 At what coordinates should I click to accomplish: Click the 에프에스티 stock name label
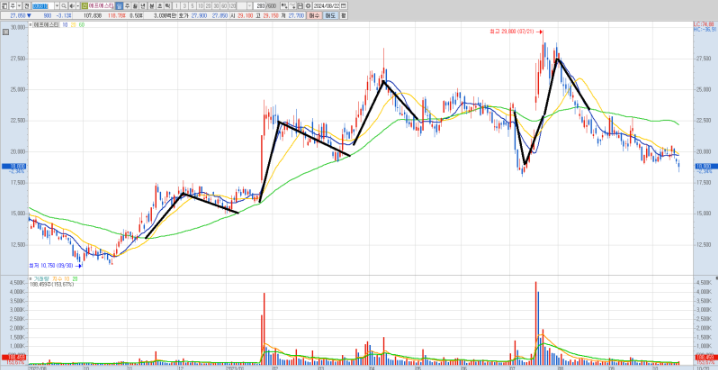pos(101,6)
